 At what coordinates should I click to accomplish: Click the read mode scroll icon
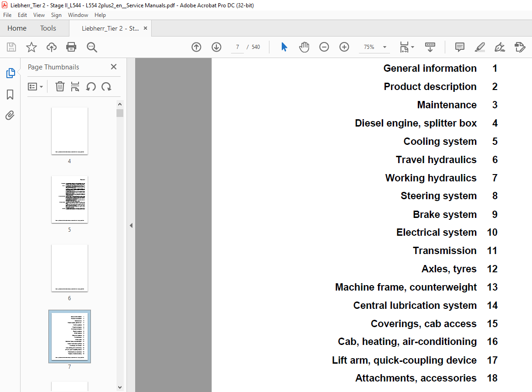coord(430,47)
